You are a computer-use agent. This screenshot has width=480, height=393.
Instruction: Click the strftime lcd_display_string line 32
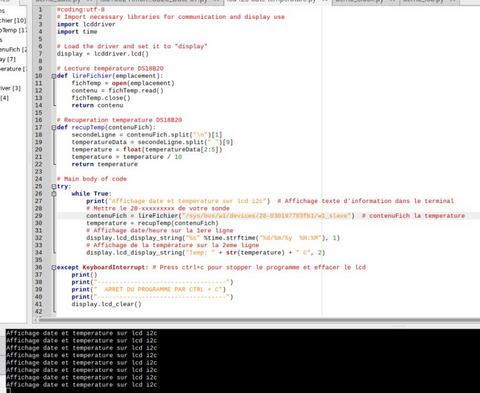coord(213,238)
